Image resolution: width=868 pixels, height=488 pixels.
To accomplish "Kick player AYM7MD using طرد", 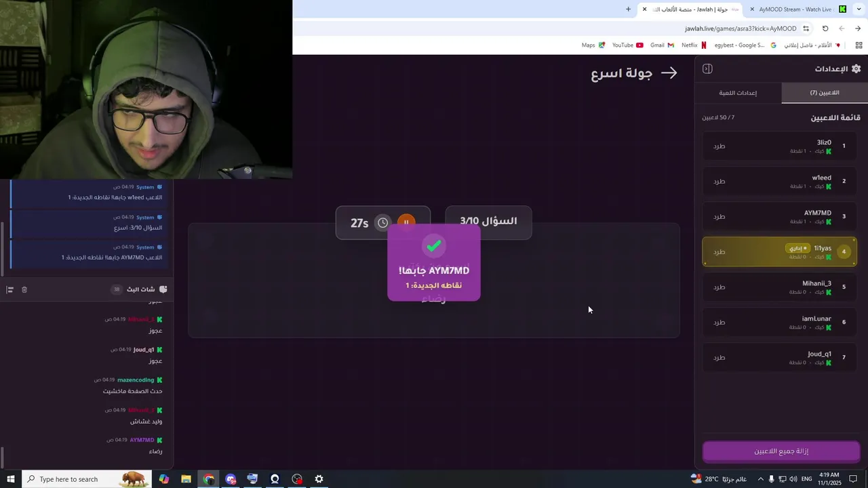I will 719,216.
